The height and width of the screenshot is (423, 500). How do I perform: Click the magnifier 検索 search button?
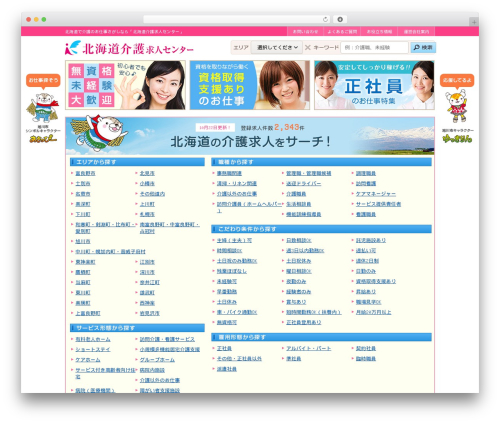423,48
